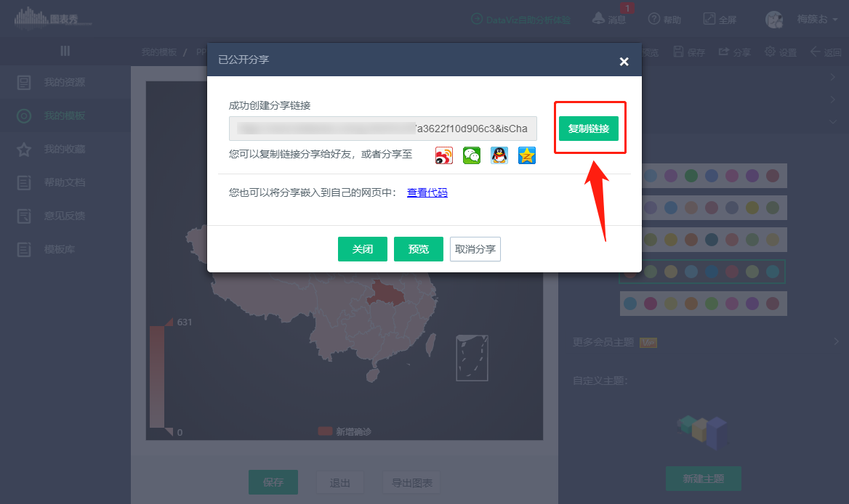849x504 pixels.
Task: Expand second right panel chevron
Action: point(833,99)
